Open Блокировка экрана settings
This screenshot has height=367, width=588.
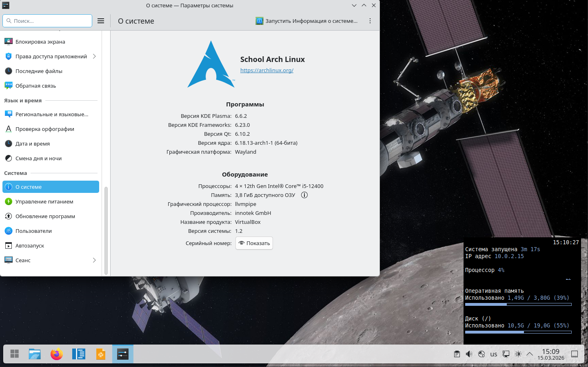(51, 42)
